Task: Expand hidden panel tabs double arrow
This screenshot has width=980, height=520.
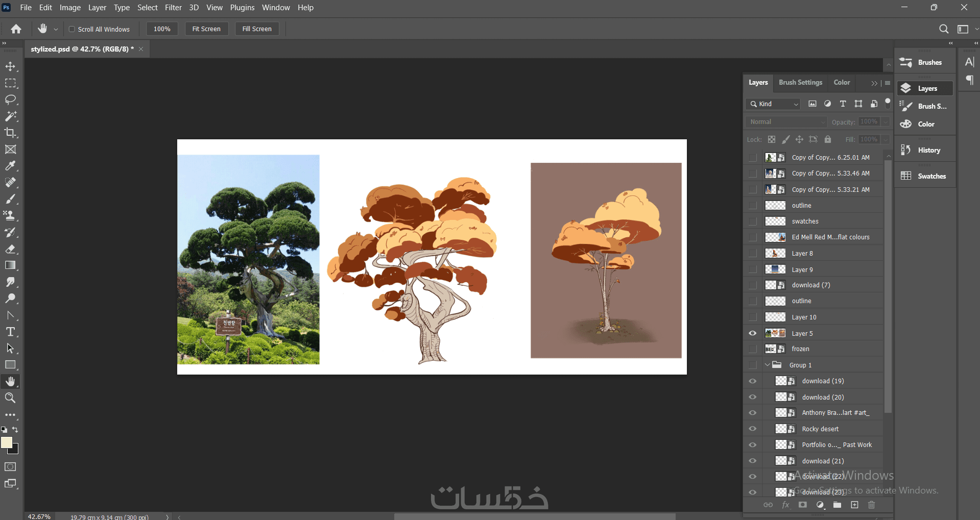Action: pyautogui.click(x=874, y=83)
